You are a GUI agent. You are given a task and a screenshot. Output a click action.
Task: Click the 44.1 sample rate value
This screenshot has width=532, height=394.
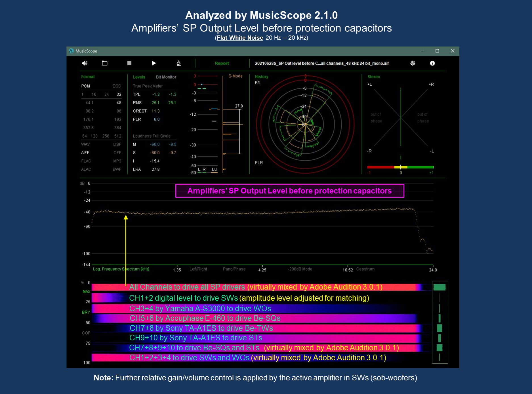tap(89, 103)
